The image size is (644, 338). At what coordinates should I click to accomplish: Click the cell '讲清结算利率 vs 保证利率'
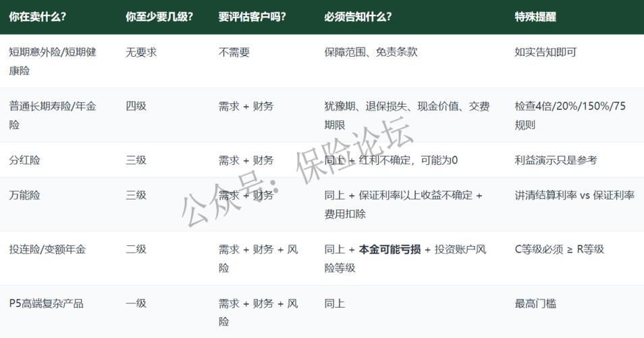574,195
